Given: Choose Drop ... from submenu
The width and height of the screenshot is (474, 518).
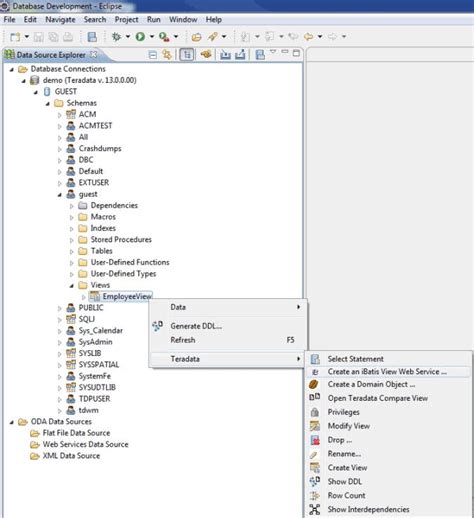Looking at the screenshot, I should click(x=389, y=440).
